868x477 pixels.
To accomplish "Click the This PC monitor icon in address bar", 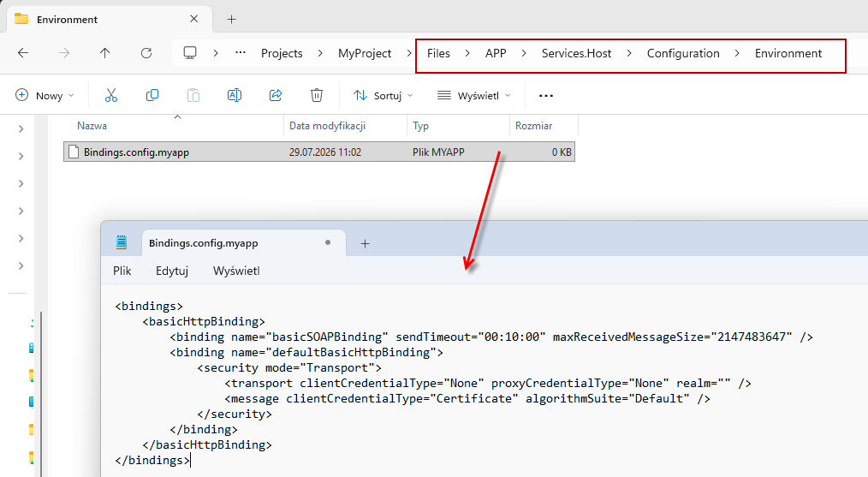I will coord(190,53).
